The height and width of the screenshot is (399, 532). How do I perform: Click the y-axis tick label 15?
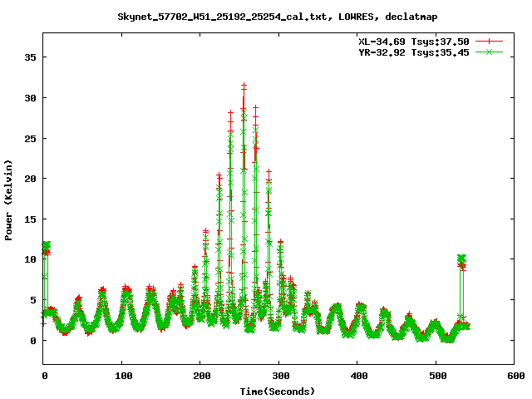pyautogui.click(x=30, y=219)
